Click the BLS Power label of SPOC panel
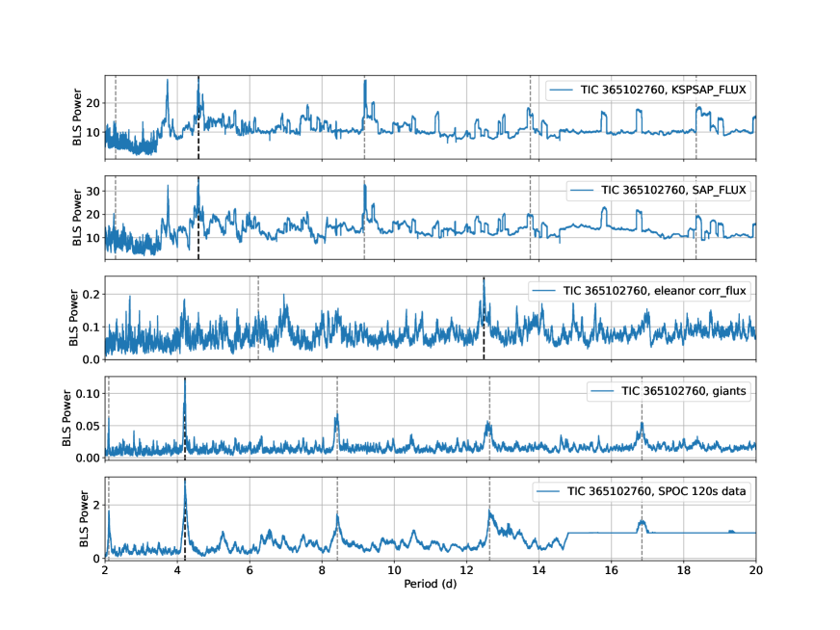 tap(84, 518)
